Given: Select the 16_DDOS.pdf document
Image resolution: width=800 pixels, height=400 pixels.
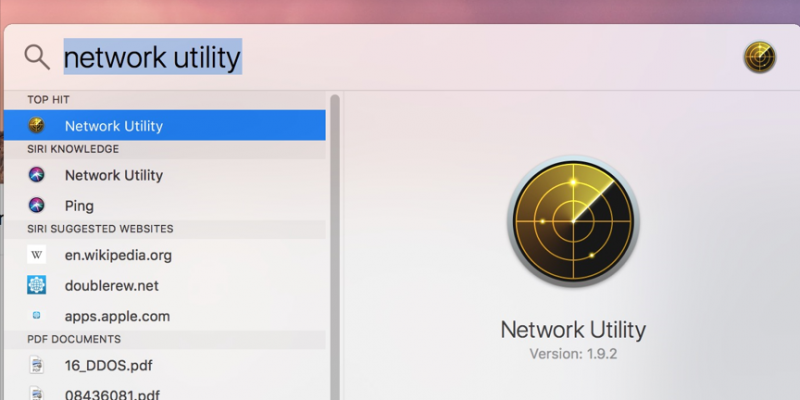Looking at the screenshot, I should point(165,365).
